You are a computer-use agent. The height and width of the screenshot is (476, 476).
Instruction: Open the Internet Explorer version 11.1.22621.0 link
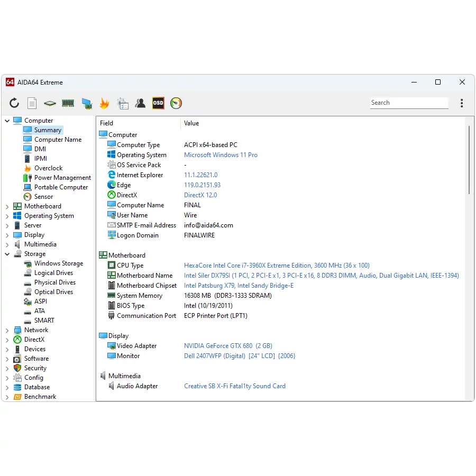coord(200,175)
